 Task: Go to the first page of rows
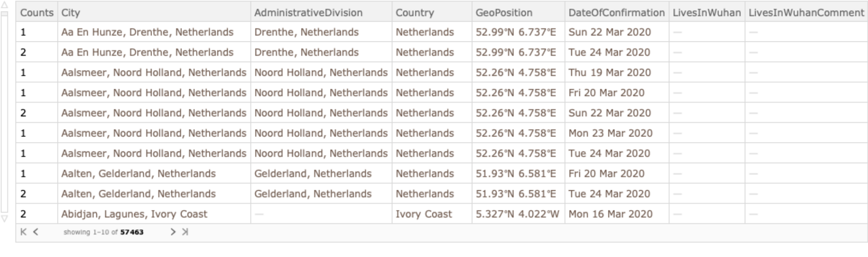pyautogui.click(x=23, y=232)
